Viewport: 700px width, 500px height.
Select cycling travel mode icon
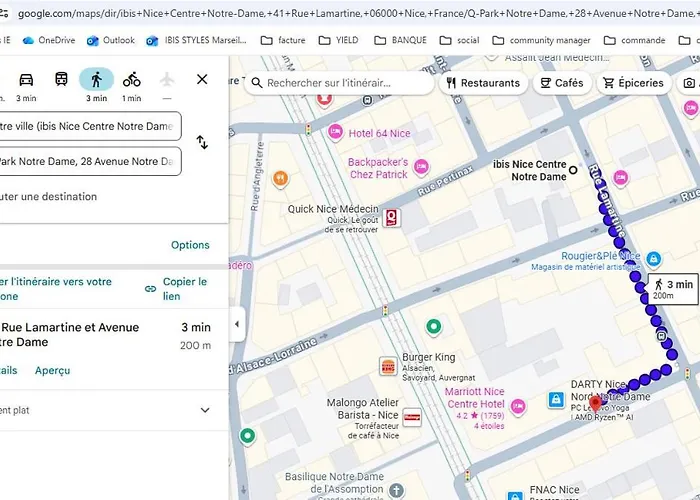pyautogui.click(x=132, y=80)
